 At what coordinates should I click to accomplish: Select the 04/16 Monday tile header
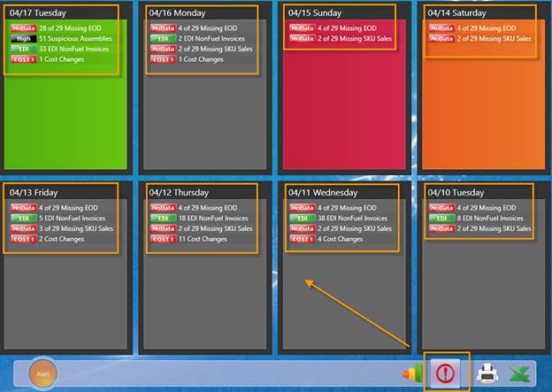coord(178,13)
